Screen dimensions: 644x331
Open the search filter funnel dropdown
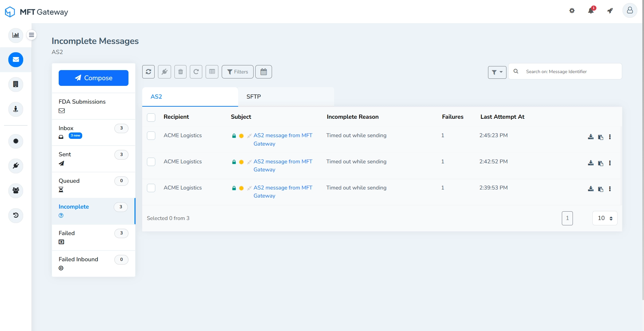(497, 72)
